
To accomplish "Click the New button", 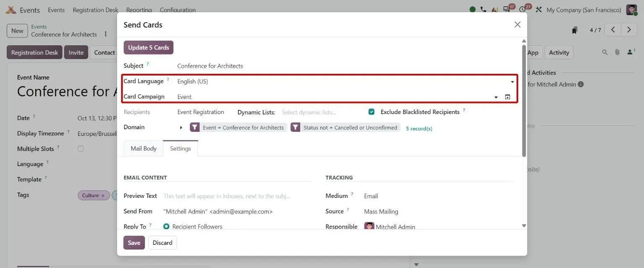I will [x=17, y=31].
